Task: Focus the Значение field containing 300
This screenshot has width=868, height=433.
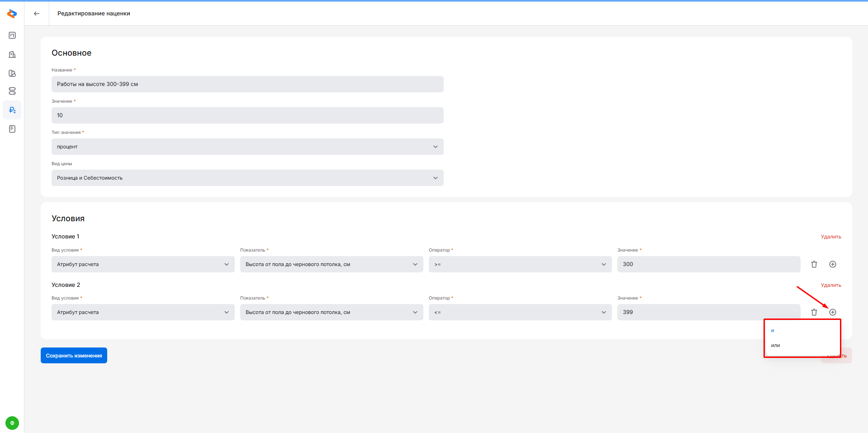Action: point(708,264)
